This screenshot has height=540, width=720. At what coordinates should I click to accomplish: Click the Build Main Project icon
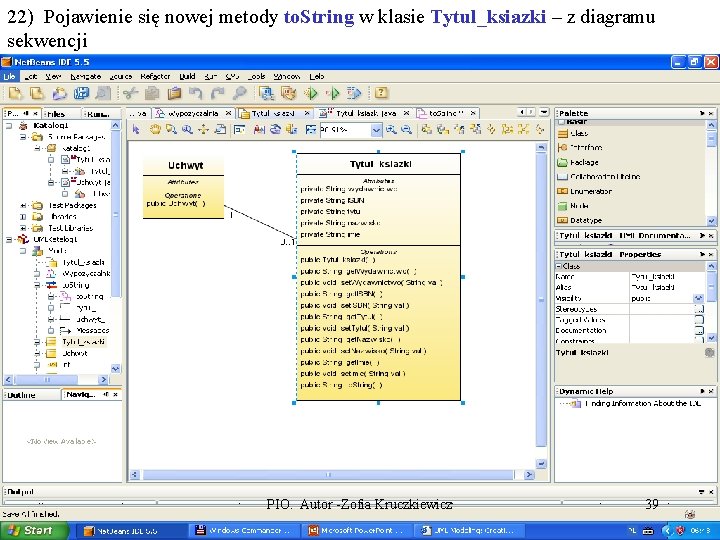point(266,93)
